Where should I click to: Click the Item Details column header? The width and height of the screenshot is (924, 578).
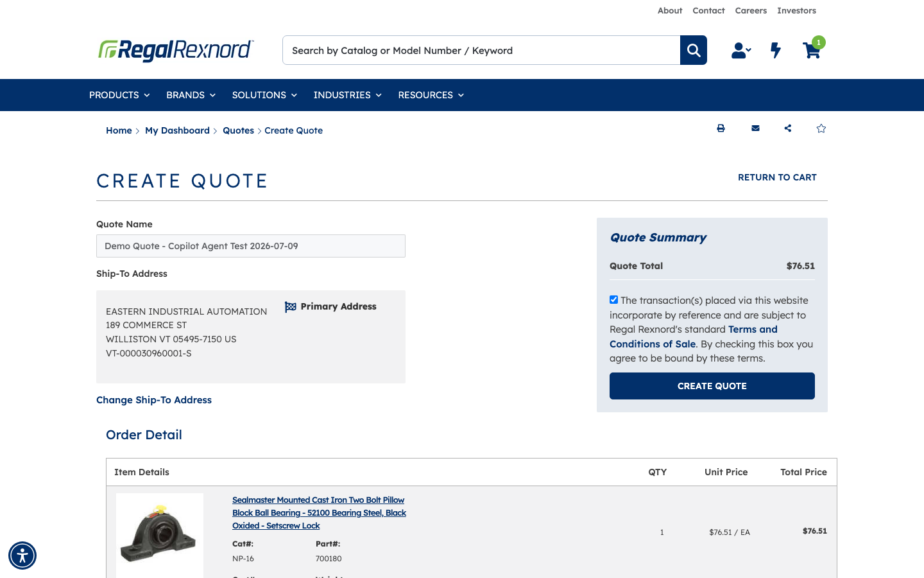pyautogui.click(x=142, y=472)
